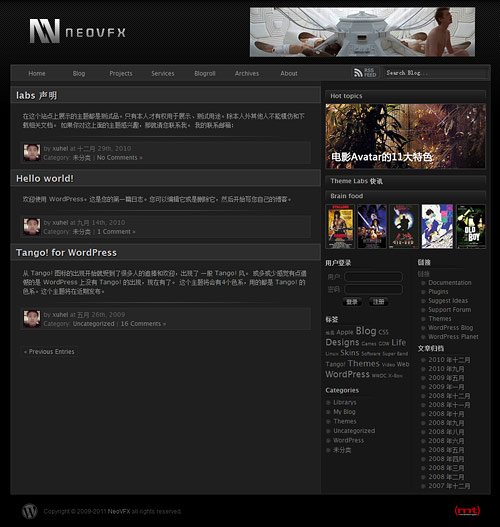Viewport: 500px width, 527px height.
Task: Open 2008 年十一月 archive
Action: pos(449,405)
